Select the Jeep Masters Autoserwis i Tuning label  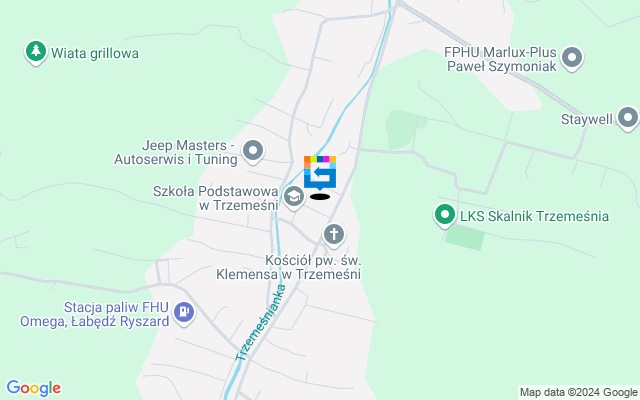click(x=176, y=152)
